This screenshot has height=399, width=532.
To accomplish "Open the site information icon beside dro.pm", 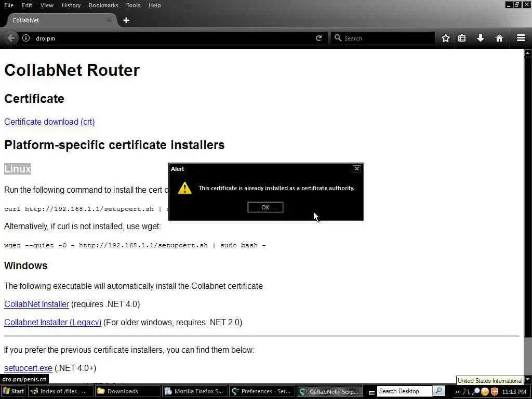I will [26, 38].
